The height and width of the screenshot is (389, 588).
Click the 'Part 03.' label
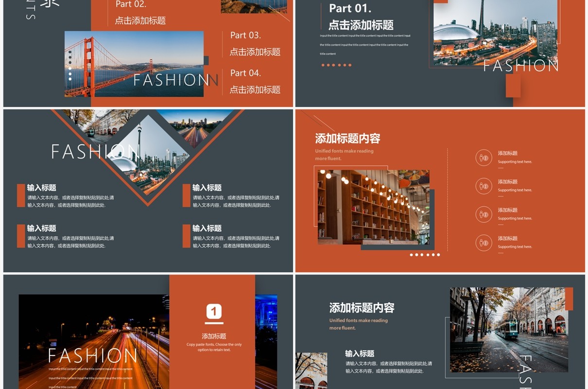click(245, 35)
